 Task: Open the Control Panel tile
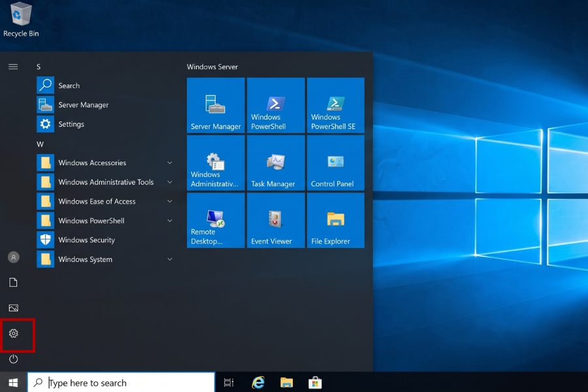pos(336,163)
